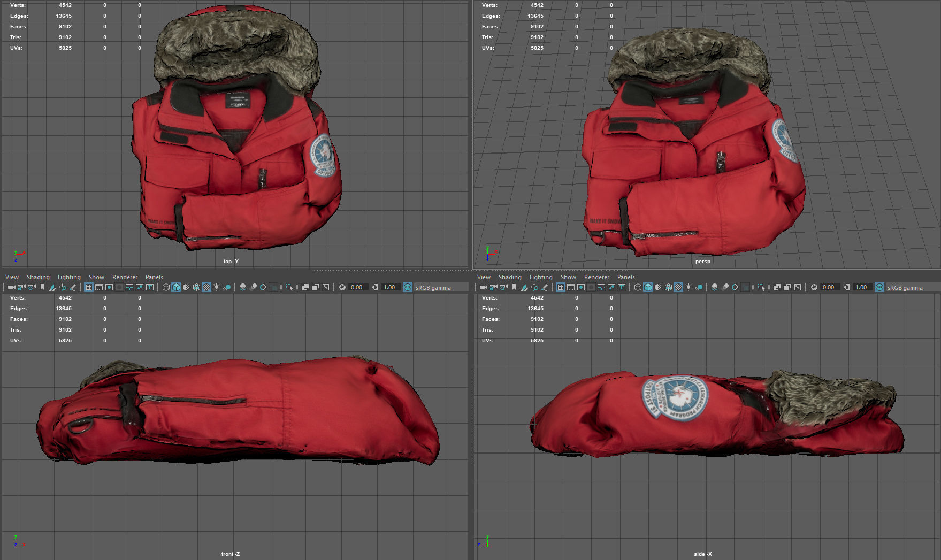Screen dimensions: 941x560
Task: Open Show menu in front -Z panel
Action: click(96, 277)
